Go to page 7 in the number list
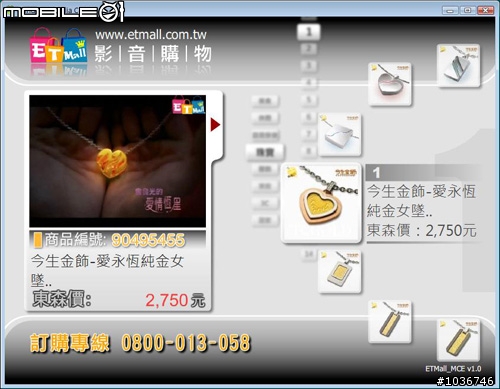This screenshot has width=500, height=389. tap(309, 134)
